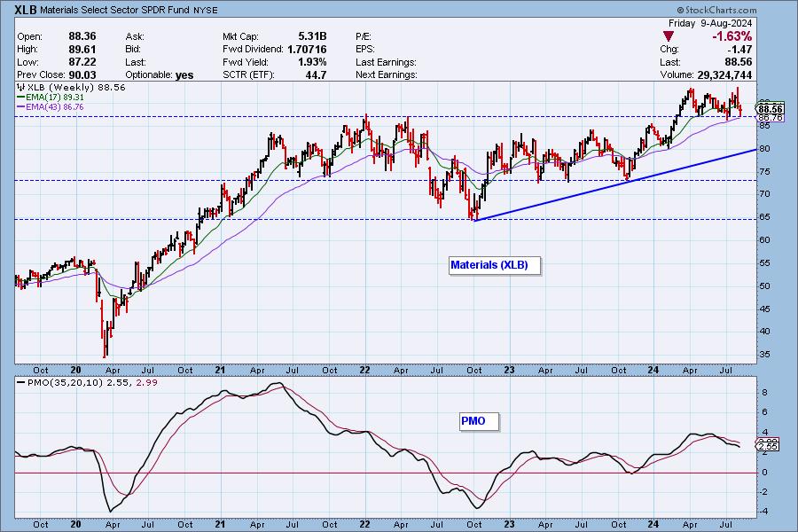The image size is (798, 532).
Task: Click the -1.63% percent change
Action: (731, 36)
